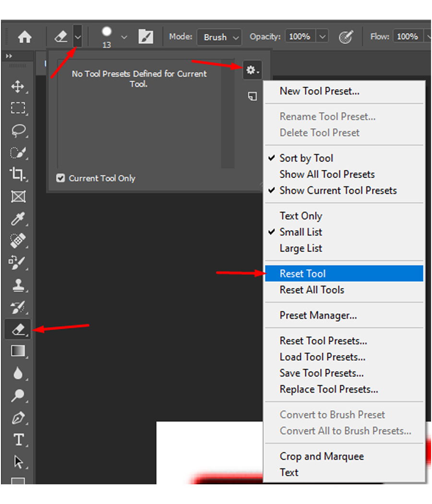Choose Load Tool Presets
The height and width of the screenshot is (504, 432).
pos(322,357)
